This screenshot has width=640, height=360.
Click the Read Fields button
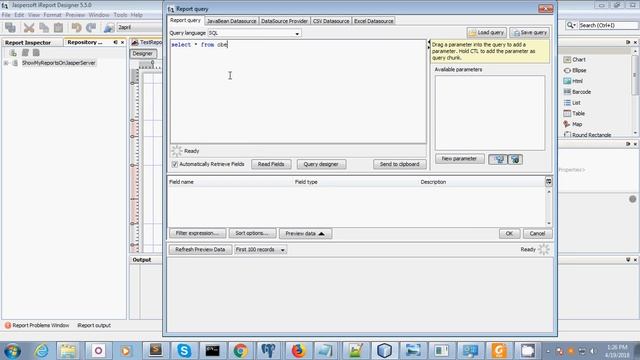(x=271, y=164)
